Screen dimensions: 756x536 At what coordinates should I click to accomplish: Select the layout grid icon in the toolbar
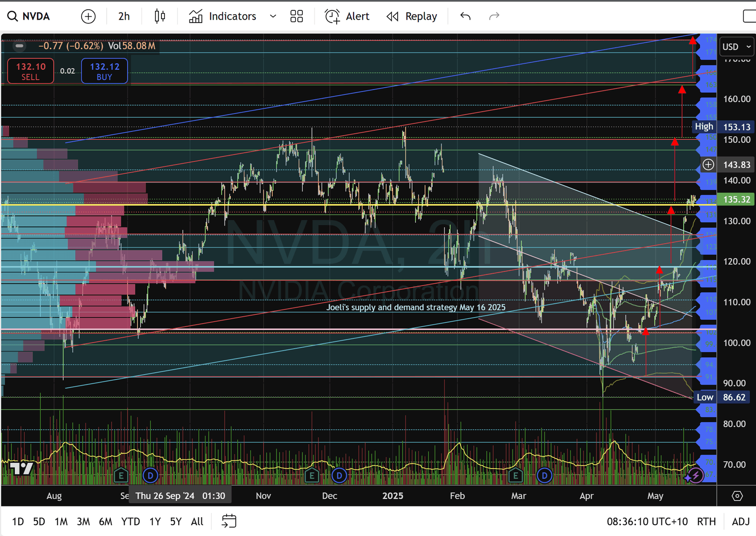[296, 16]
